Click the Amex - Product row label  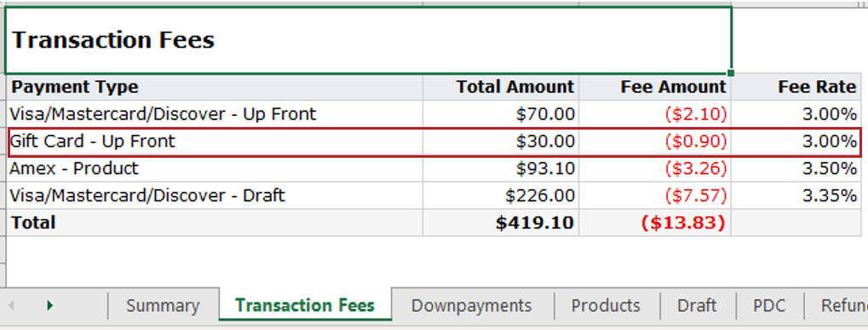(74, 168)
